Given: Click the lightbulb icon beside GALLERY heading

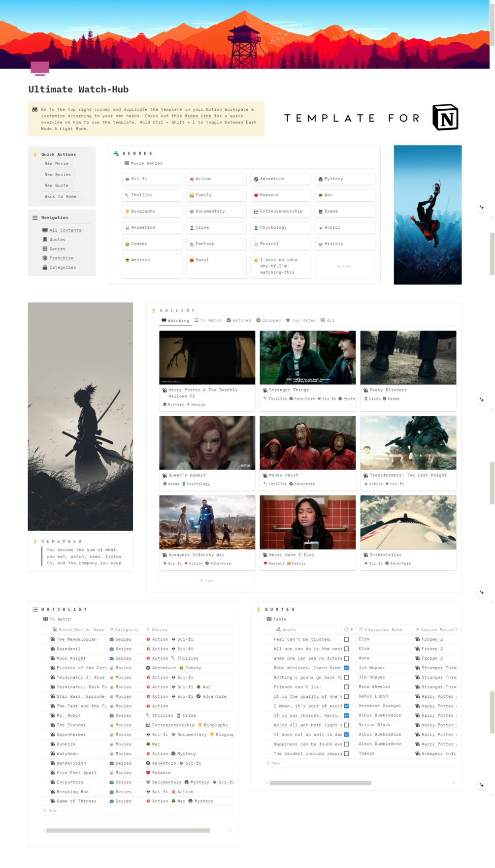Looking at the screenshot, I should 154,310.
